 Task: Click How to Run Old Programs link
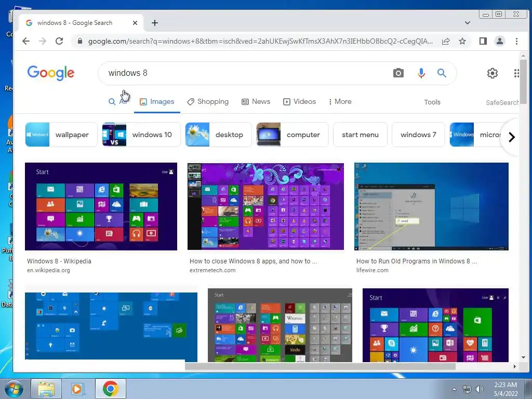point(416,261)
